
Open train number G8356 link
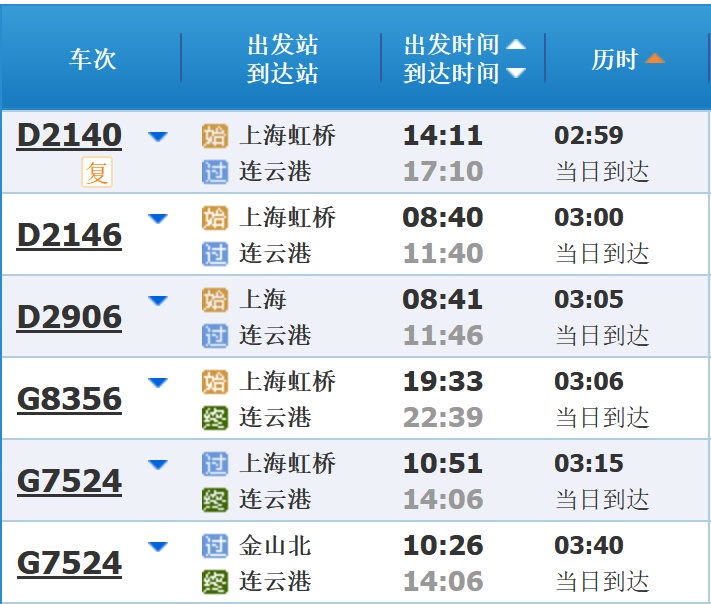coord(69,399)
